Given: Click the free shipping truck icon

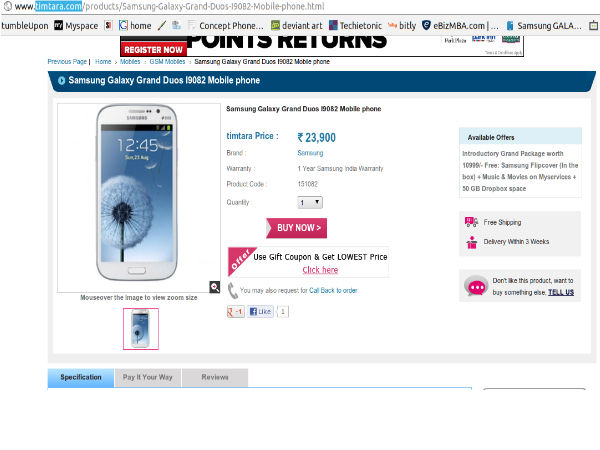Looking at the screenshot, I should pyautogui.click(x=471, y=222).
